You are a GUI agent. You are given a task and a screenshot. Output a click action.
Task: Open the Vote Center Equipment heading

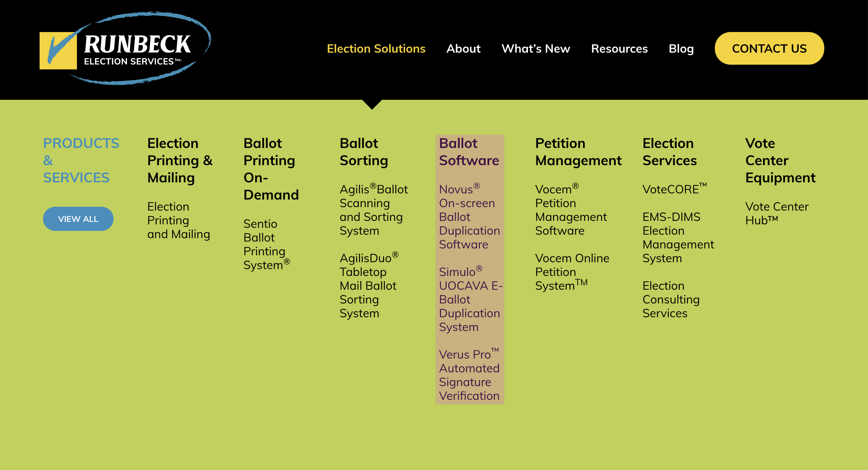pos(780,160)
